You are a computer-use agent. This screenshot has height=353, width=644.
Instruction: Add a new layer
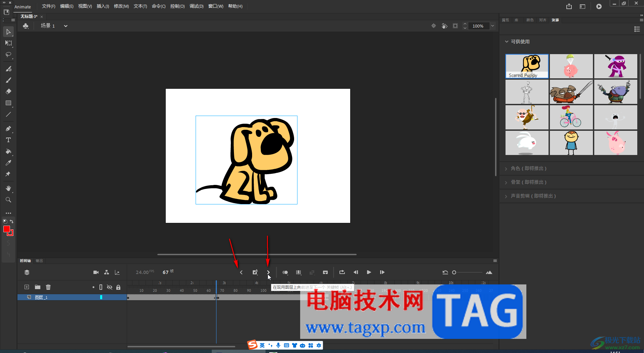point(27,287)
